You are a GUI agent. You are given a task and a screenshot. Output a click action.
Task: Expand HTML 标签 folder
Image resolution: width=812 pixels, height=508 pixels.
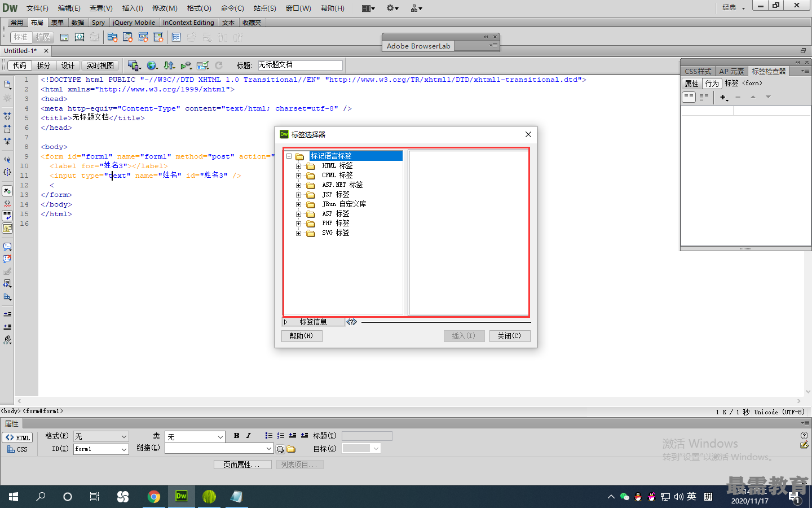(x=299, y=166)
